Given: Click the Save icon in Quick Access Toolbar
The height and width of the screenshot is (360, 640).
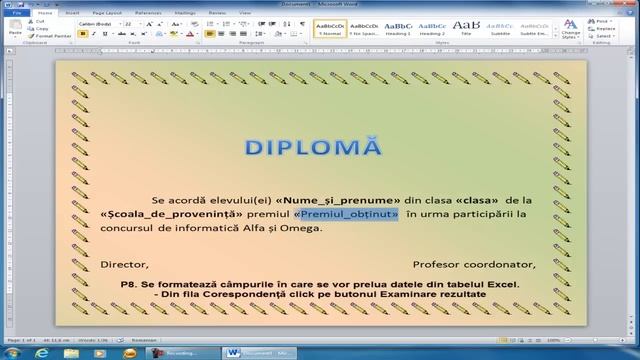Looking at the screenshot, I should (x=20, y=4).
